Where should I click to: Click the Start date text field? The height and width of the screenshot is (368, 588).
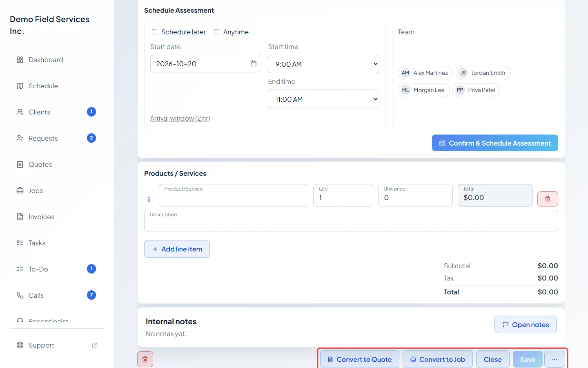(x=198, y=64)
